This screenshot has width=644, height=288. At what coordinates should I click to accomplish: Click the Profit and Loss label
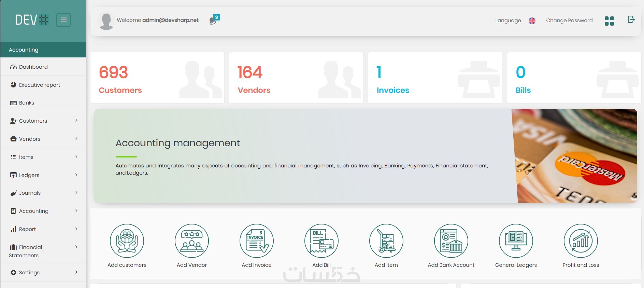(x=581, y=265)
